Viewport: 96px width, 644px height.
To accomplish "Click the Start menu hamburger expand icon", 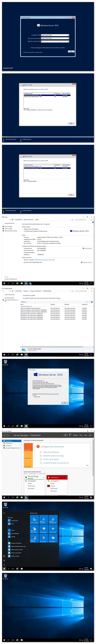I will point(4,513).
